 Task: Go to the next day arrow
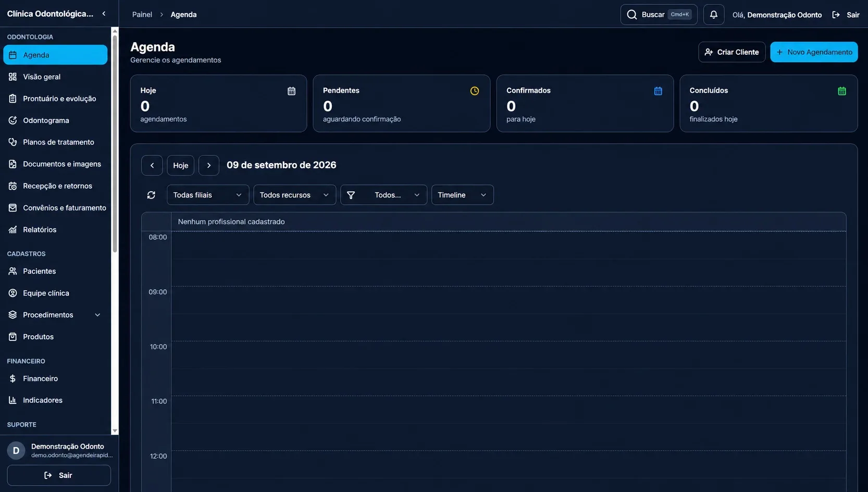[x=209, y=165]
